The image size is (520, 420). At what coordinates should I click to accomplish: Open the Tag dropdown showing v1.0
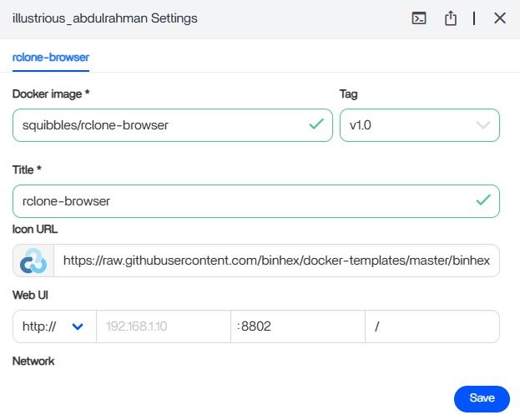coord(420,125)
